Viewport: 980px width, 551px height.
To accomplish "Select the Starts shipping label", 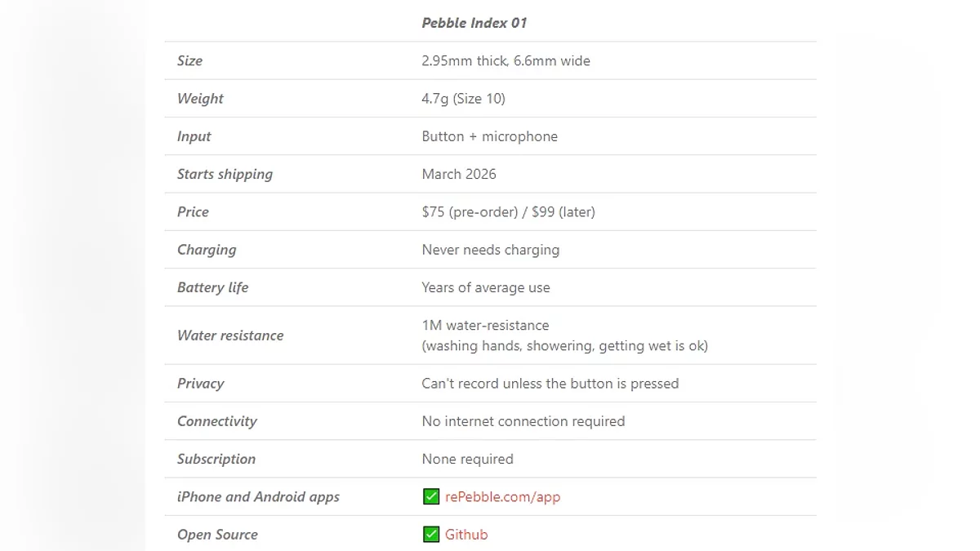I will tap(225, 174).
